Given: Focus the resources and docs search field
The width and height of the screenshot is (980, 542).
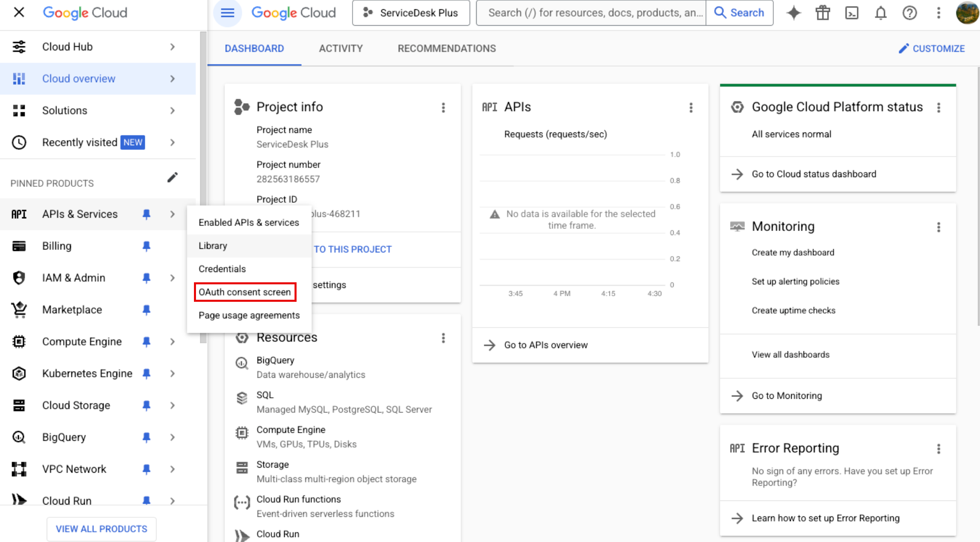Looking at the screenshot, I should [591, 13].
